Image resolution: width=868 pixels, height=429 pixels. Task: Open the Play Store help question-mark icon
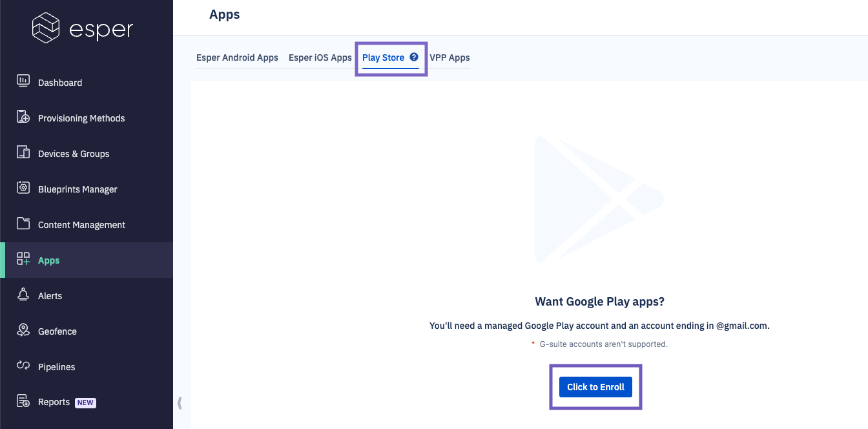(x=414, y=57)
